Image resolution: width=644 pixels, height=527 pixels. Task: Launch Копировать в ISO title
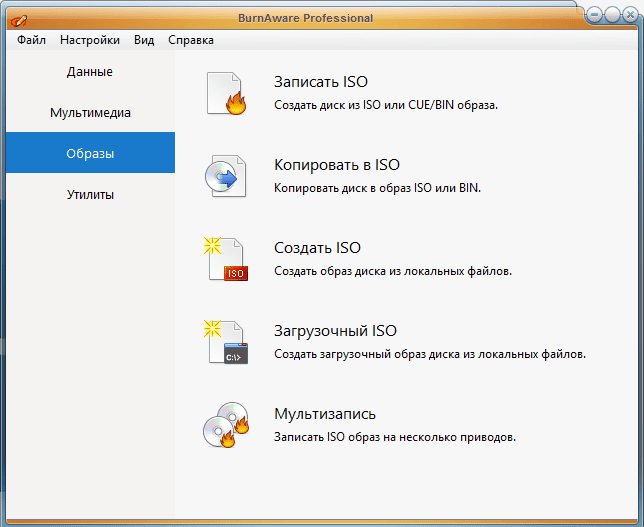337,165
